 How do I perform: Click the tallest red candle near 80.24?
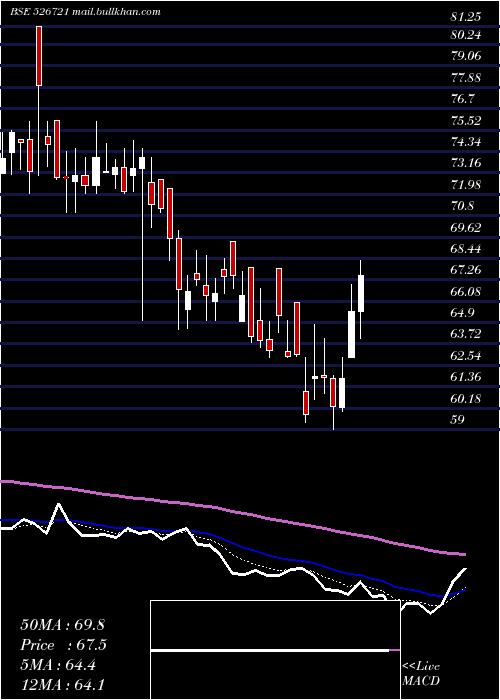tap(39, 56)
